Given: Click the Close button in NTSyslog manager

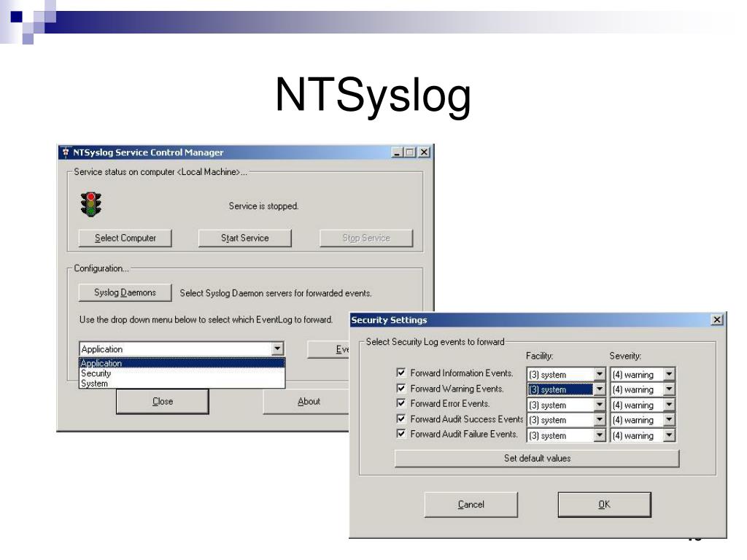Looking at the screenshot, I should 163,402.
